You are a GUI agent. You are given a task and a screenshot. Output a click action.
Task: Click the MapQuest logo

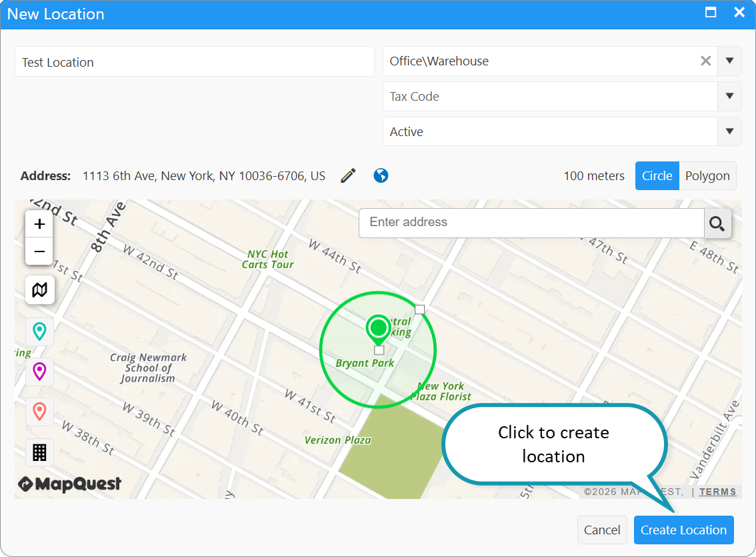pyautogui.click(x=69, y=484)
